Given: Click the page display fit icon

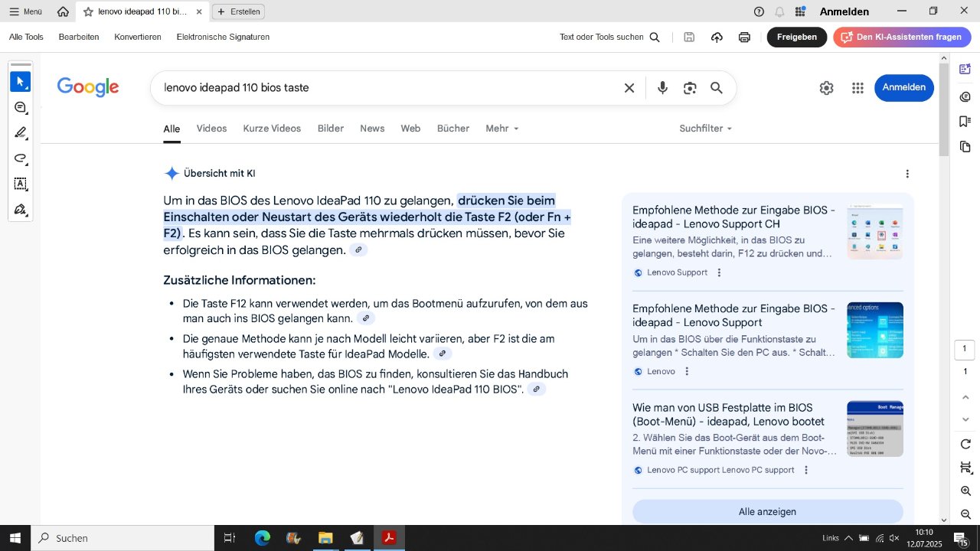Looking at the screenshot, I should point(965,468).
